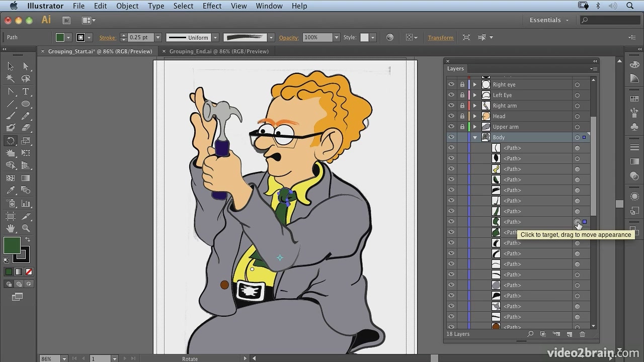Open the Window menu

click(x=269, y=6)
